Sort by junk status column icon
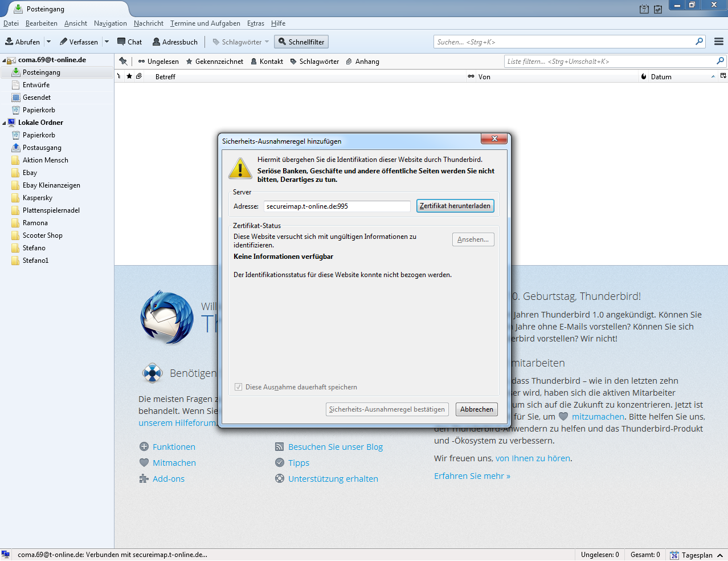This screenshot has height=561, width=728. point(644,76)
